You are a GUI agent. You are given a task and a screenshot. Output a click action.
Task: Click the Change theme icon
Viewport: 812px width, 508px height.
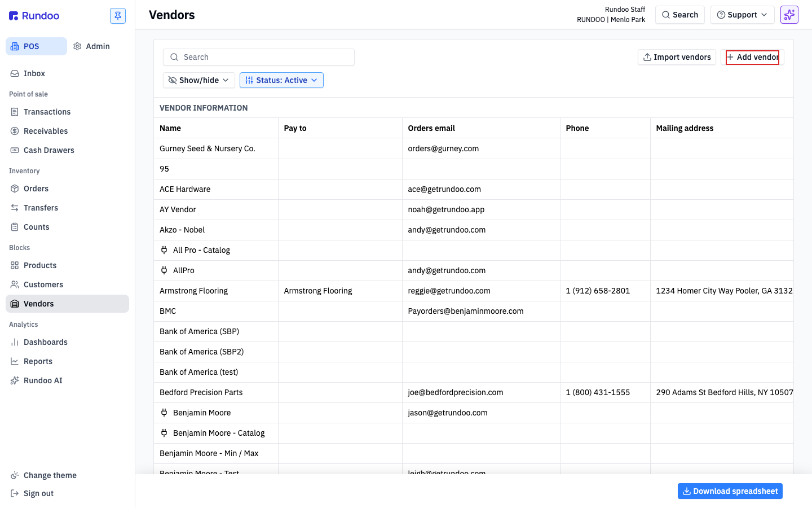coord(15,475)
